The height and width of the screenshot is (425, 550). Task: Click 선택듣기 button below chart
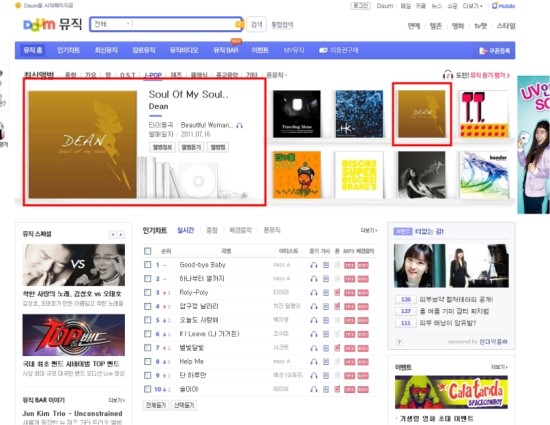184,405
